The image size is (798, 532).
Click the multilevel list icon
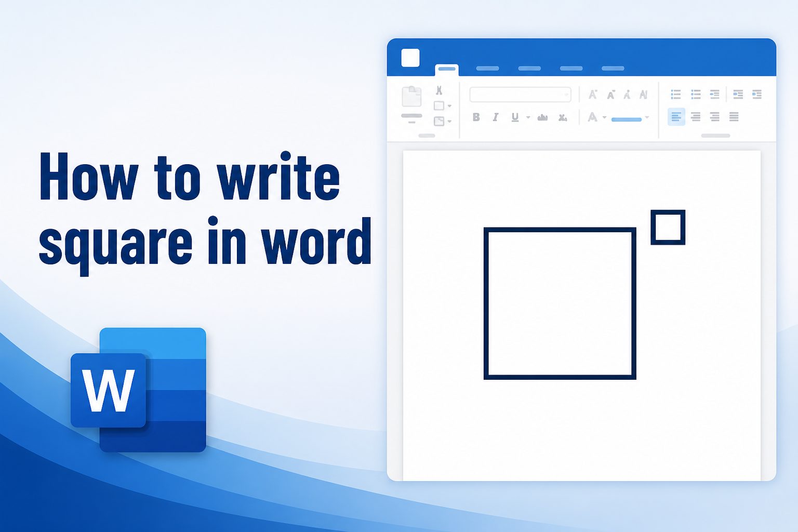click(715, 94)
